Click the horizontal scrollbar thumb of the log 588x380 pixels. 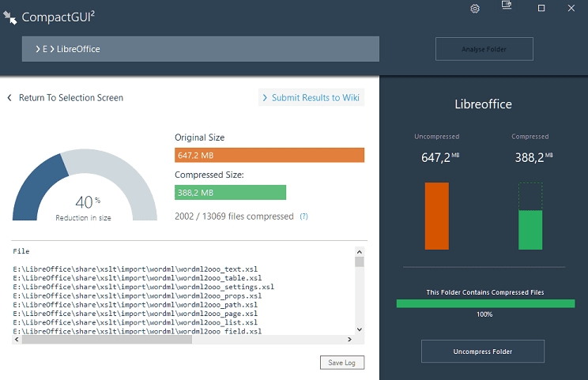click(107, 340)
